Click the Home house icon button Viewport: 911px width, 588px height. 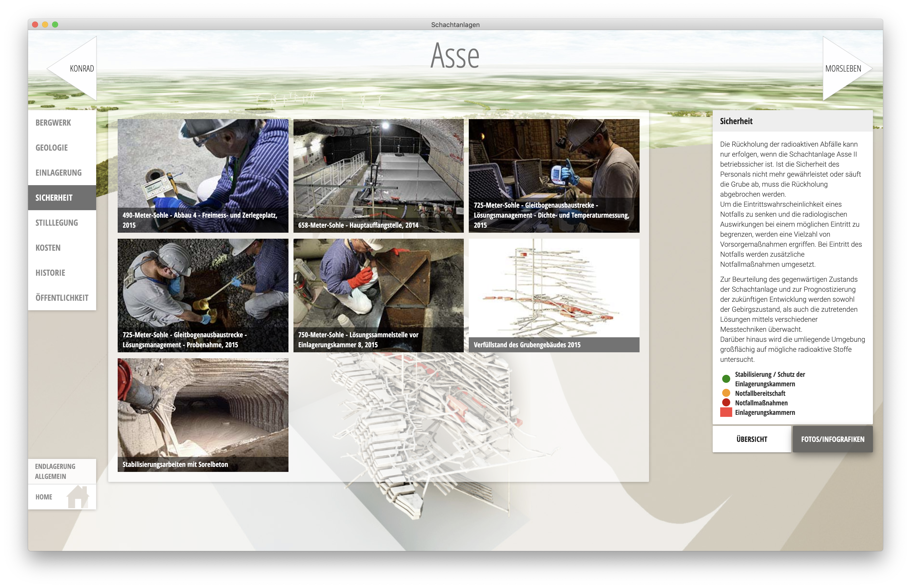[78, 496]
